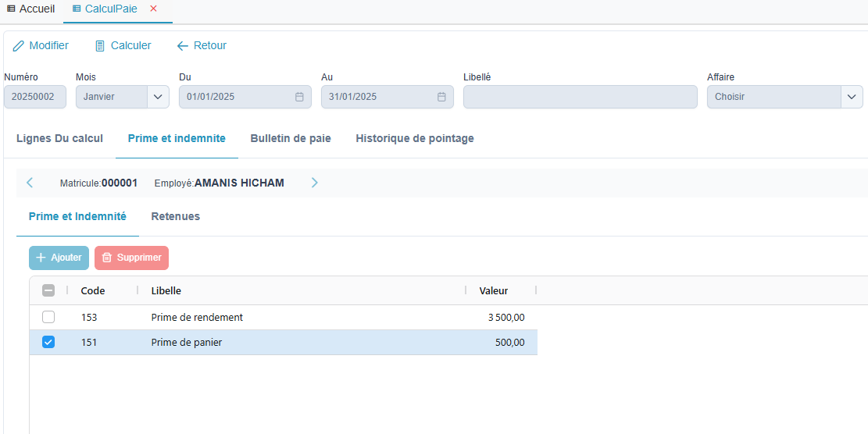Image resolution: width=868 pixels, height=434 pixels.
Task: Open the Accueil tab
Action: click(30, 9)
